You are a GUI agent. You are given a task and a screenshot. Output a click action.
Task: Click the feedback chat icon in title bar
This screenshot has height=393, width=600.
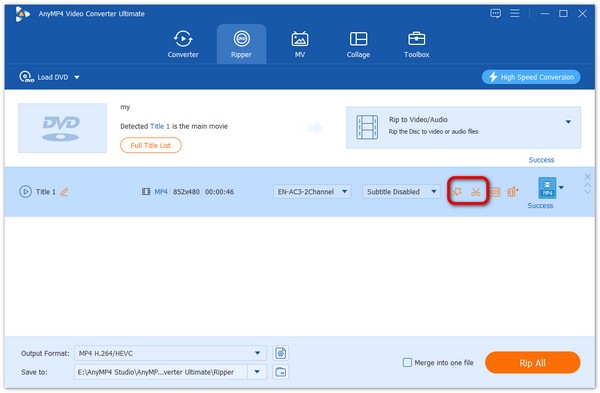(x=495, y=14)
